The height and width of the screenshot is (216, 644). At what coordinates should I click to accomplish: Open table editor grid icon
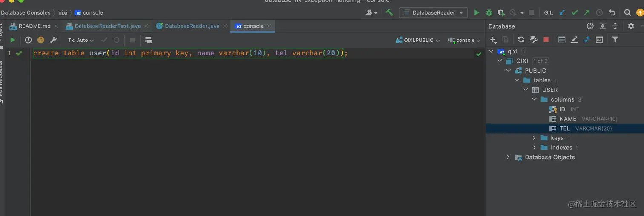[x=562, y=39]
